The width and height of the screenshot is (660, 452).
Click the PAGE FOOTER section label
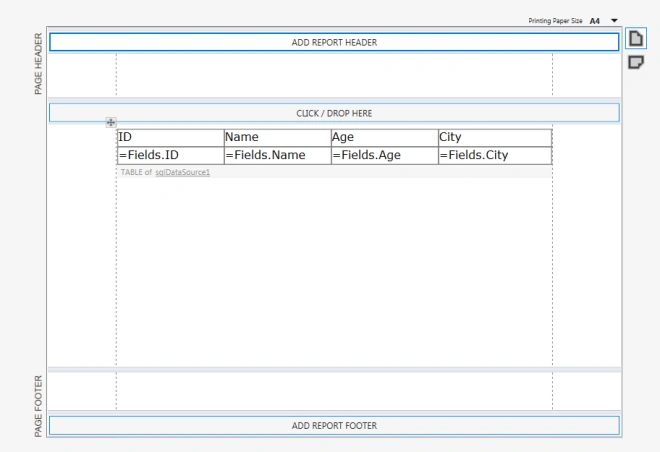tap(38, 406)
